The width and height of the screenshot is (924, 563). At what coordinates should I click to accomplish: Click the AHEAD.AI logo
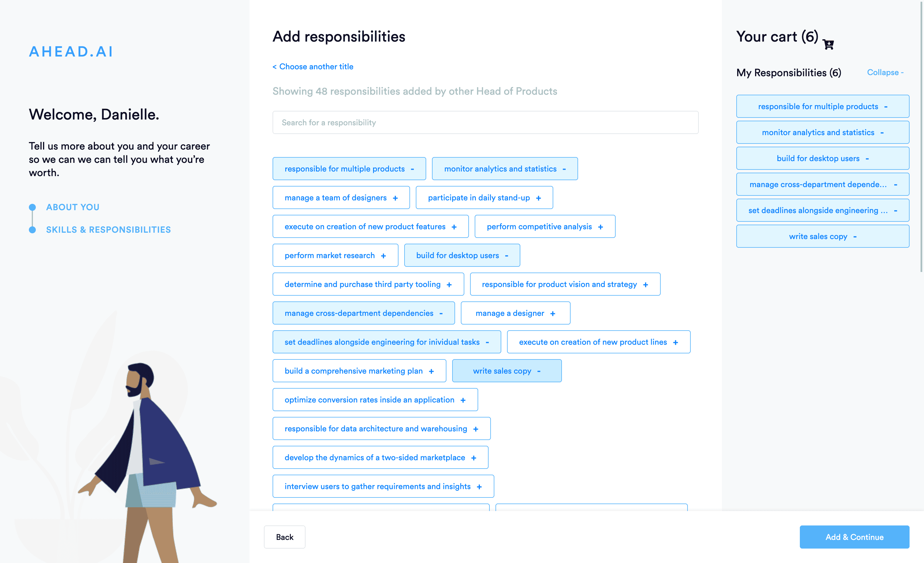tap(71, 52)
